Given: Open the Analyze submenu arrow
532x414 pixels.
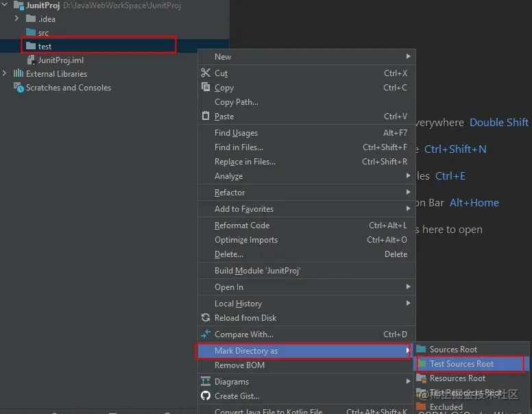Looking at the screenshot, I should pos(408,175).
